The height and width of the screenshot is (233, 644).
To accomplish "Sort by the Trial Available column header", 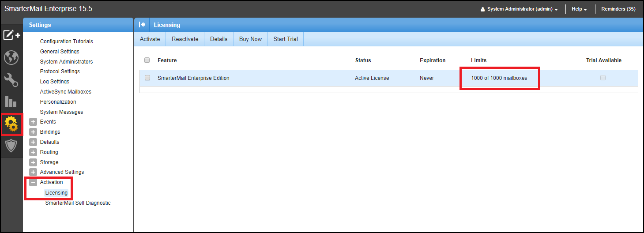I will pos(604,60).
